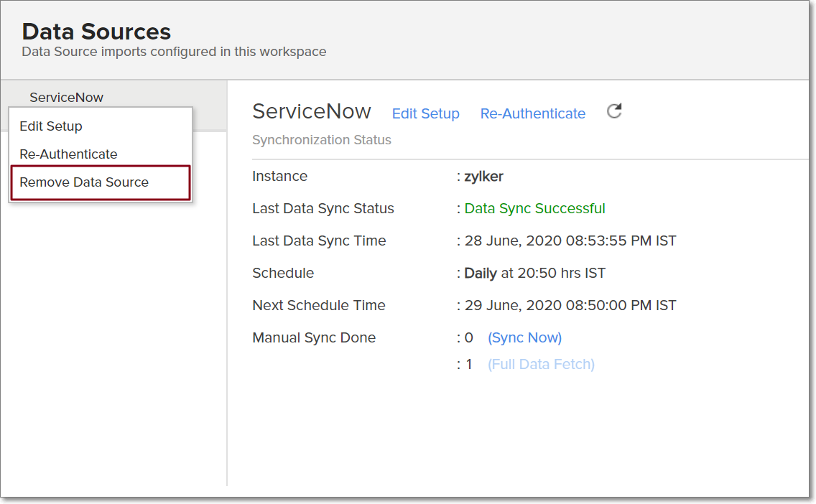Click the ServiceNow heading in details pane
The image size is (816, 504).
coord(312,111)
